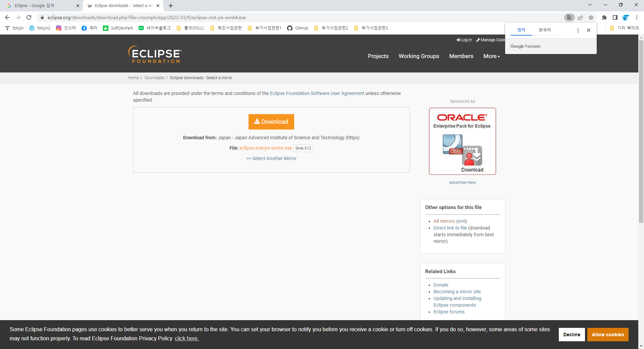
Task: Click the eclipse-inst-jre-win64.exe file link
Action: tap(266, 148)
